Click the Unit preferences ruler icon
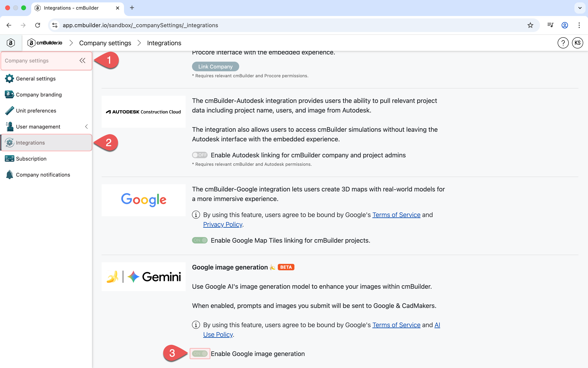This screenshot has height=368, width=588. click(x=9, y=111)
